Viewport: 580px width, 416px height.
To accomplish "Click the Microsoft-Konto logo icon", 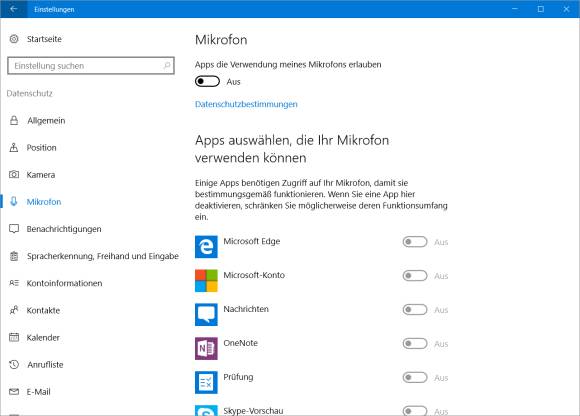I will [x=206, y=280].
